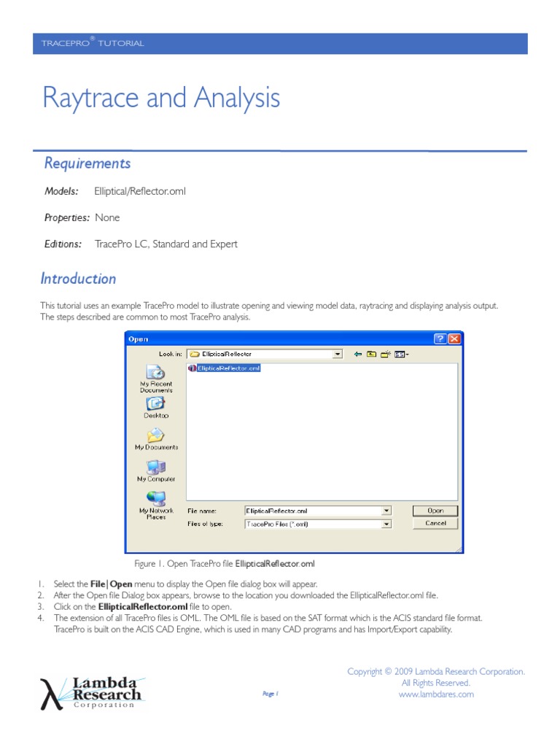Click the bold File|Open text in step 1
This screenshot has height=747, width=560.
tap(112, 584)
